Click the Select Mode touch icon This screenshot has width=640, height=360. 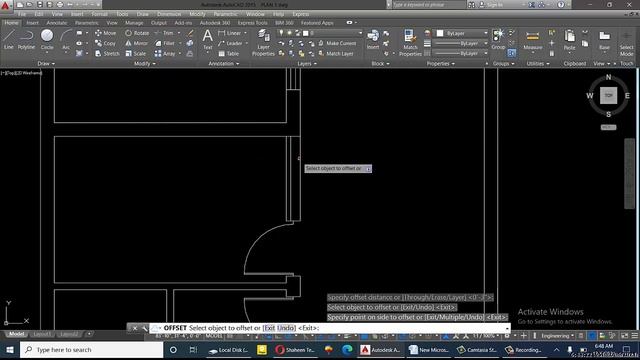627,43
